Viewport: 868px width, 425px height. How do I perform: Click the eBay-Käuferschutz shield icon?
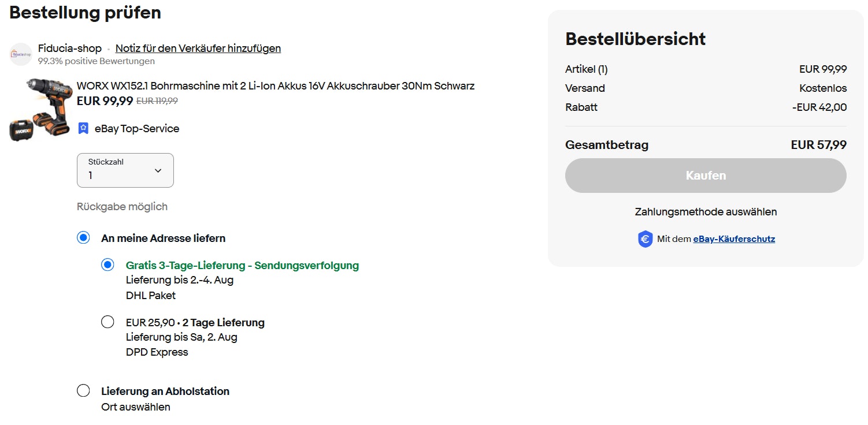[645, 239]
